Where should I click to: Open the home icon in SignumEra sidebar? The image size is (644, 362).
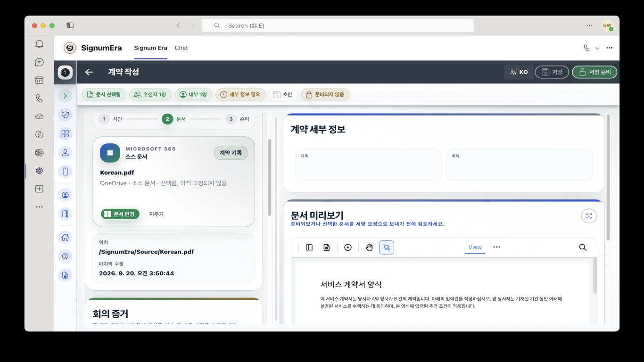coord(65,238)
